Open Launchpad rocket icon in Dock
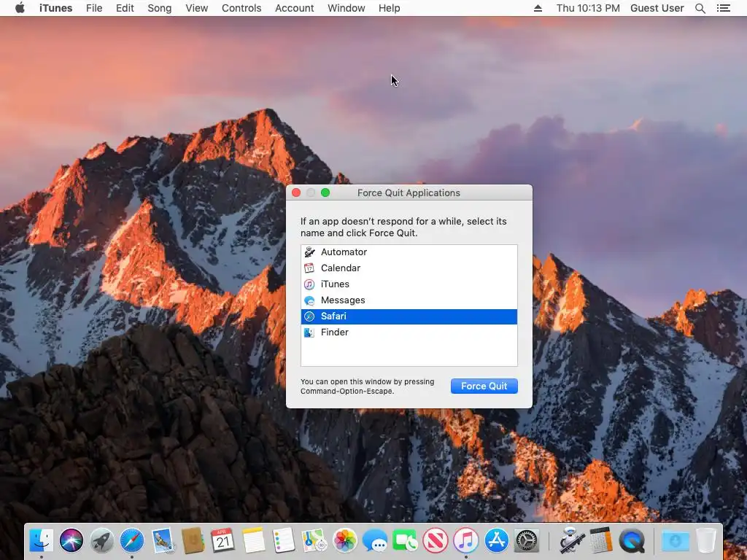The height and width of the screenshot is (560, 747). coord(102,540)
